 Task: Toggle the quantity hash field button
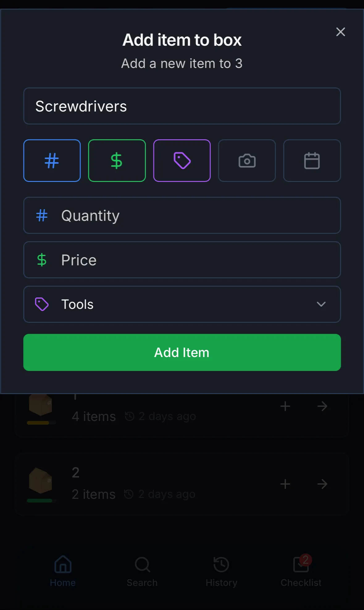52,161
